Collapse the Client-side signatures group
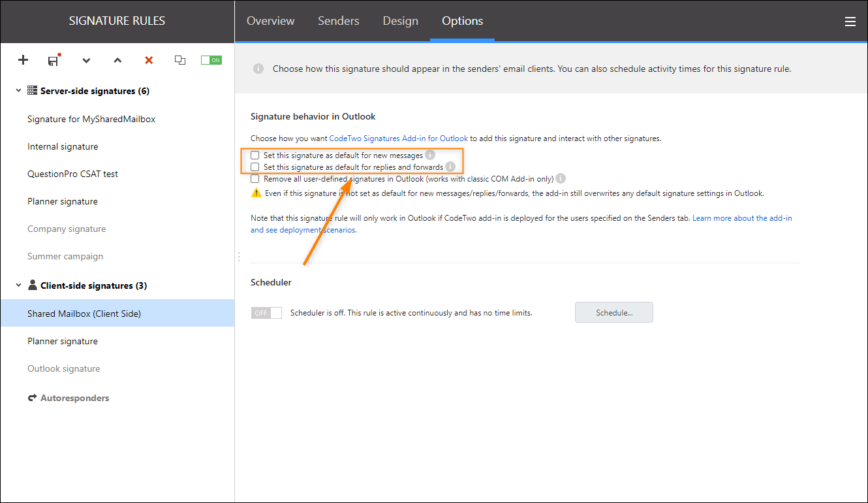 [x=18, y=285]
